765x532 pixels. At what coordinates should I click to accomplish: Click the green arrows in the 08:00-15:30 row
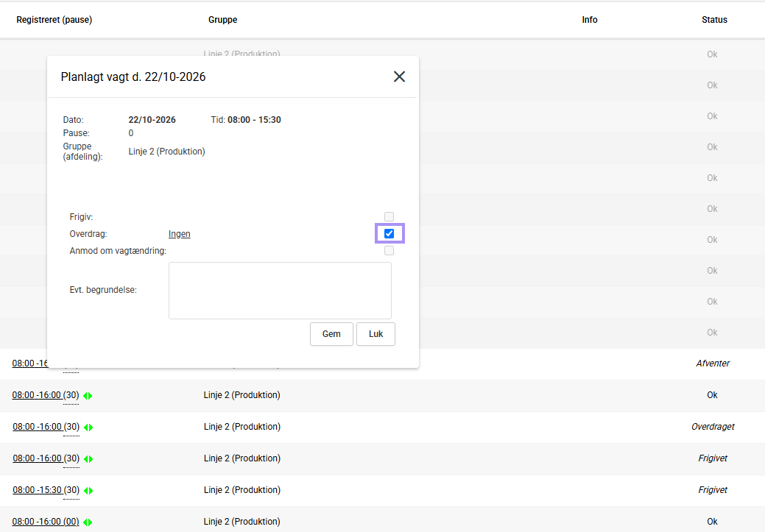(88, 491)
